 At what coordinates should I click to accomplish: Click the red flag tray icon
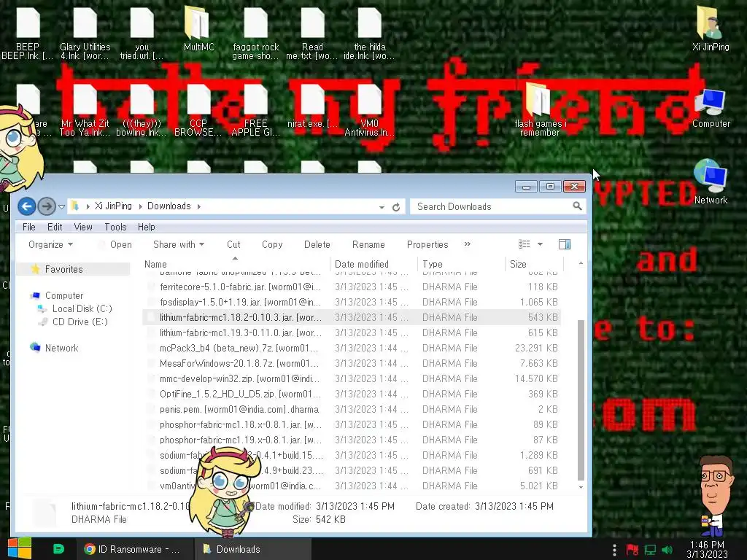[632, 550]
